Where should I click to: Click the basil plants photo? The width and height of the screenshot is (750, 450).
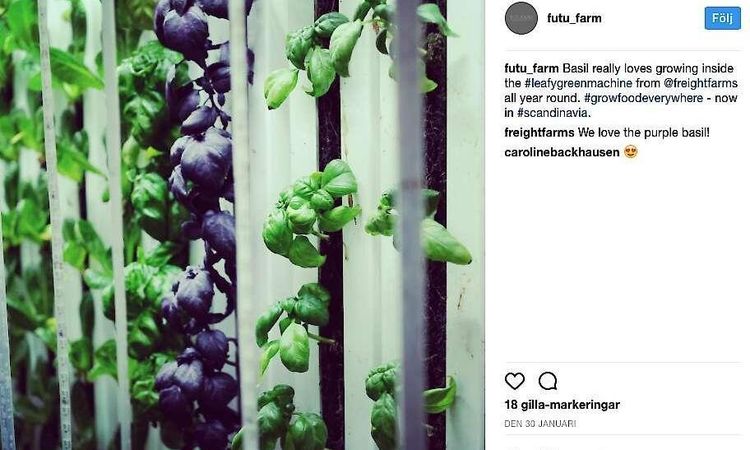pos(243,225)
